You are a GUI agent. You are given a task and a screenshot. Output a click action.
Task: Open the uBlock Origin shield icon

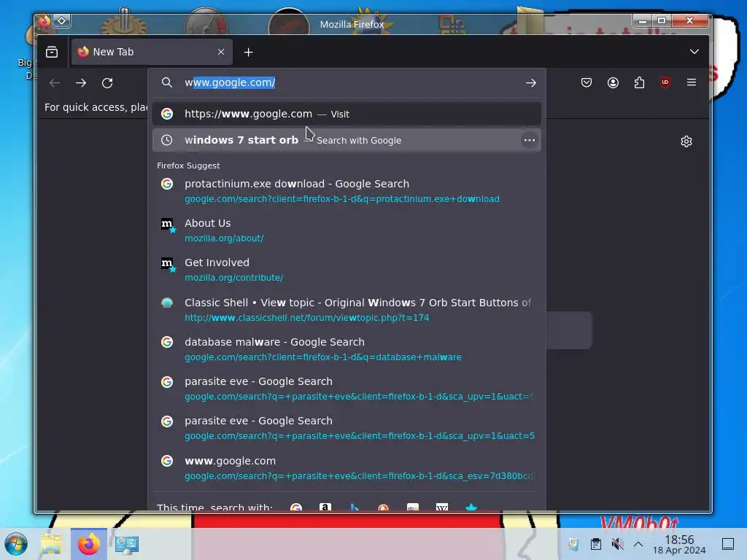coord(665,82)
